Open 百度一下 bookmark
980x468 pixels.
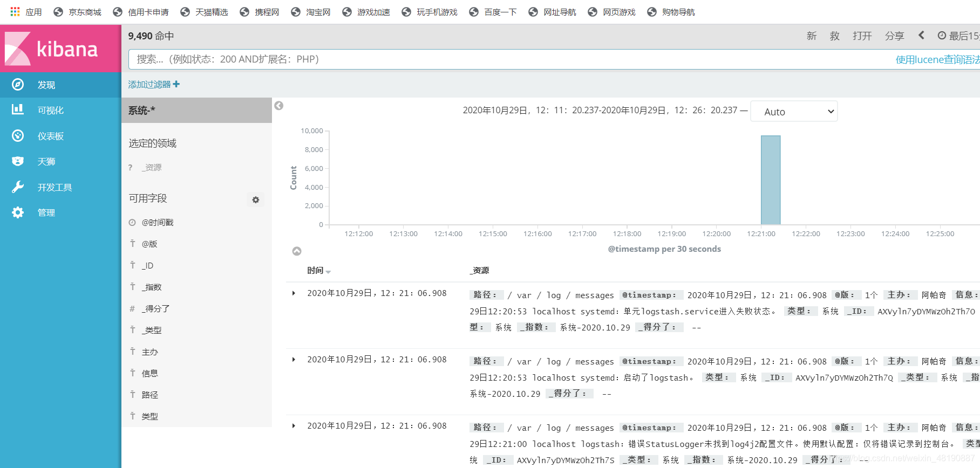tap(493, 12)
